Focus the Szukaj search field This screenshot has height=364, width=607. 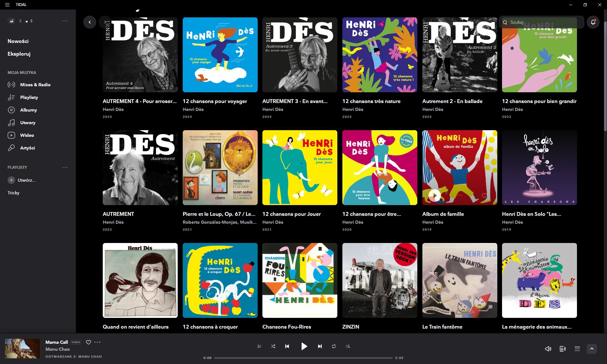(541, 22)
